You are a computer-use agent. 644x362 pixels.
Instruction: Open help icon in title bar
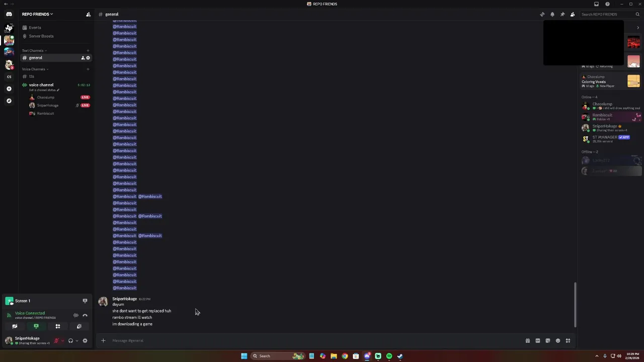click(607, 4)
